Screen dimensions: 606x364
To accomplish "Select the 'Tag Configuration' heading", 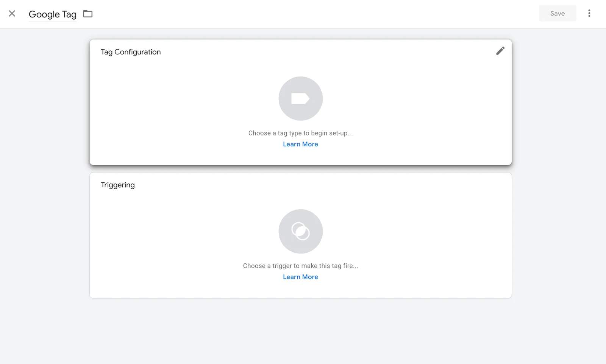I will [x=131, y=52].
